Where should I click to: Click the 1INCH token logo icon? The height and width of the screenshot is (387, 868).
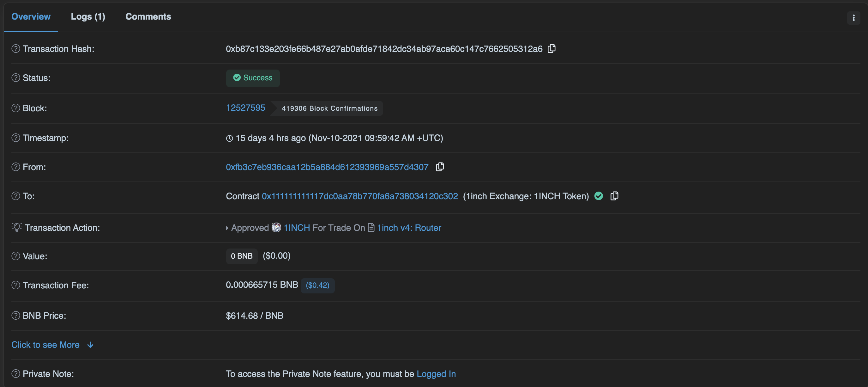[x=276, y=227]
